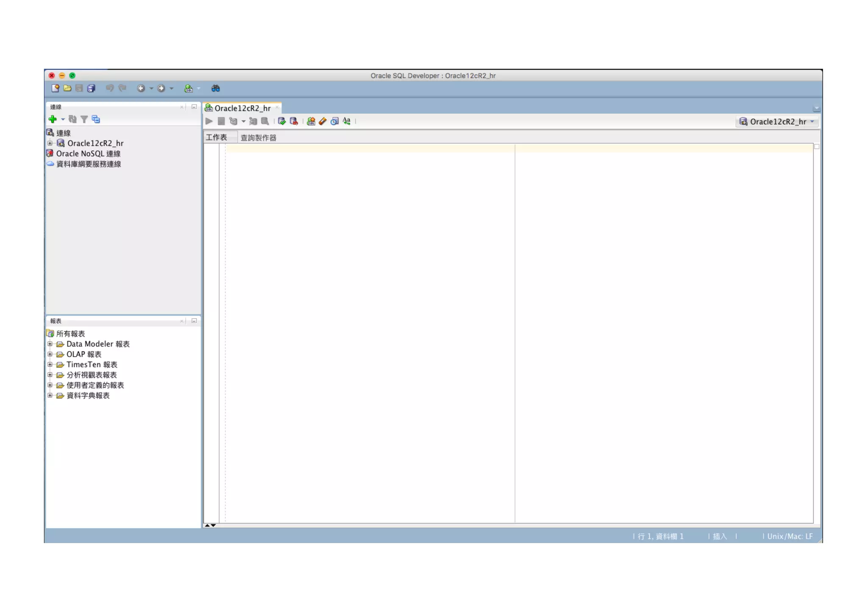The image size is (868, 613).
Task: Click the Autotrace icon
Action: click(253, 122)
